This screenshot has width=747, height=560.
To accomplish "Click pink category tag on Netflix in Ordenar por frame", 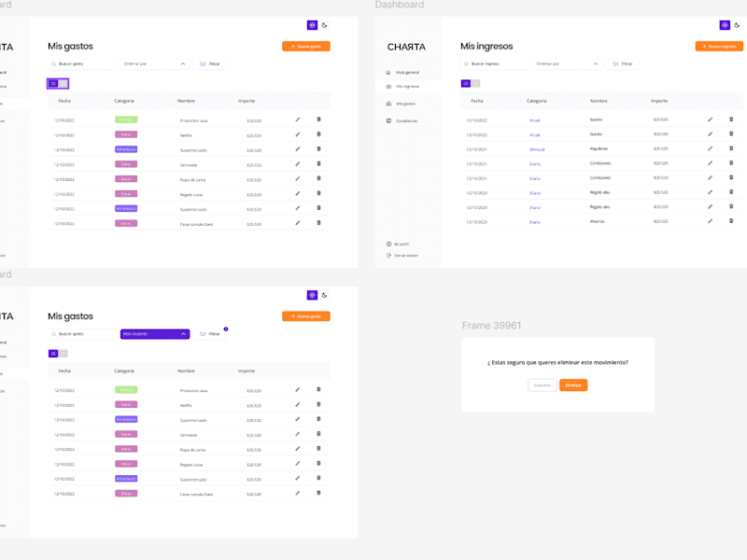I will (x=126, y=134).
